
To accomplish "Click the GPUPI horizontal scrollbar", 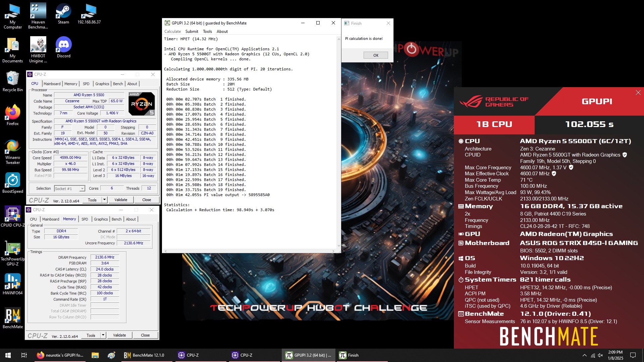I will (x=249, y=251).
